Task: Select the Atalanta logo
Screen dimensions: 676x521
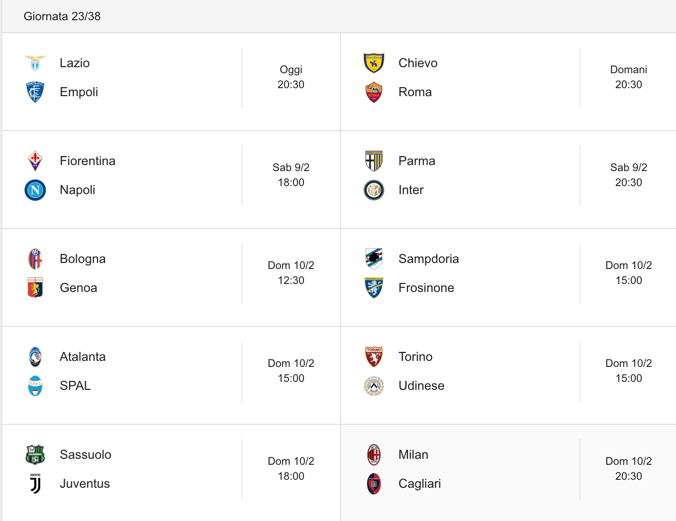Action: point(35,357)
